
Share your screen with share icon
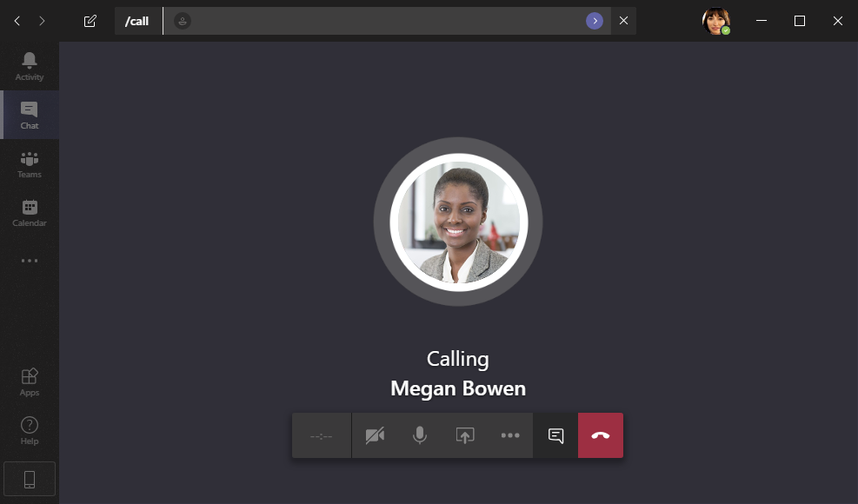pyautogui.click(x=465, y=435)
